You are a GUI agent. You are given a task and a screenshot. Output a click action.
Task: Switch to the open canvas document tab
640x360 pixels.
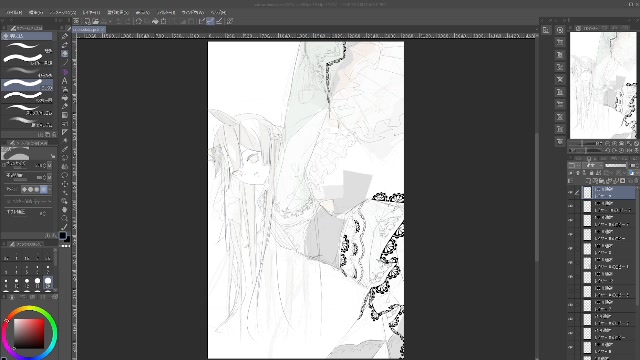coord(89,29)
